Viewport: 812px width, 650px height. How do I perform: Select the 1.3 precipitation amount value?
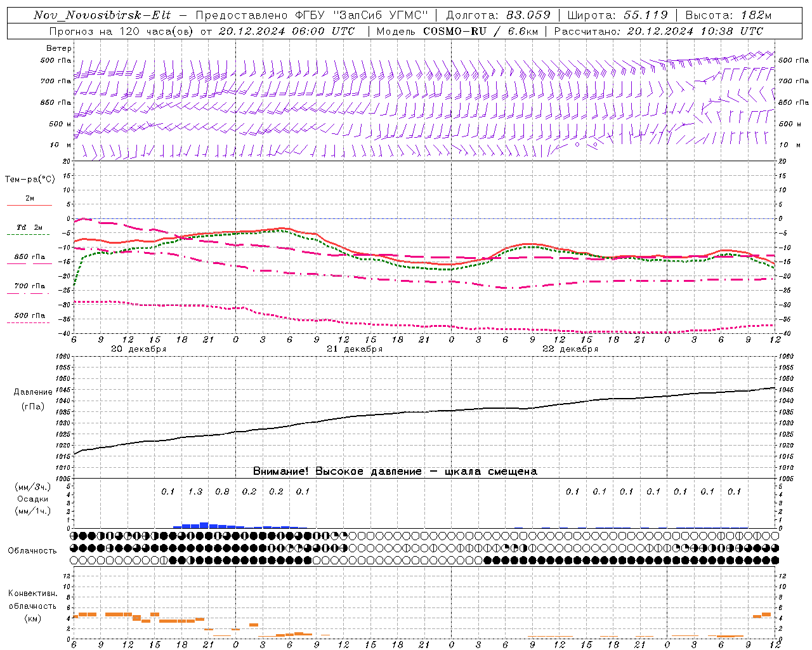tap(195, 491)
